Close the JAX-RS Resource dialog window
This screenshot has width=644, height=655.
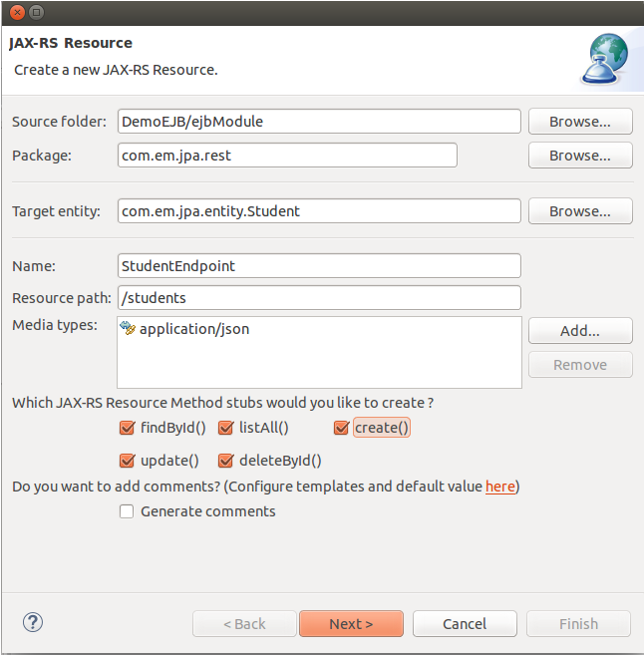pos(17,13)
